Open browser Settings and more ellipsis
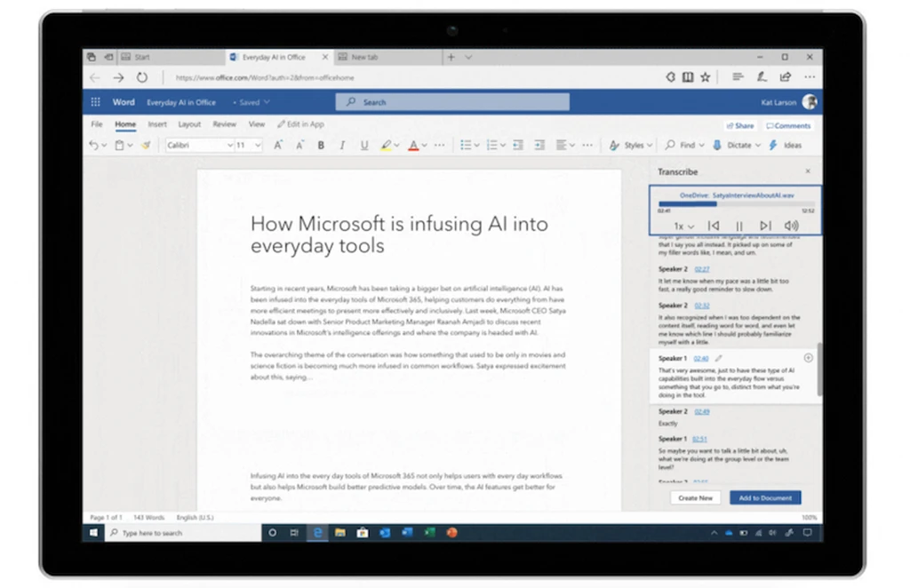 coord(810,76)
